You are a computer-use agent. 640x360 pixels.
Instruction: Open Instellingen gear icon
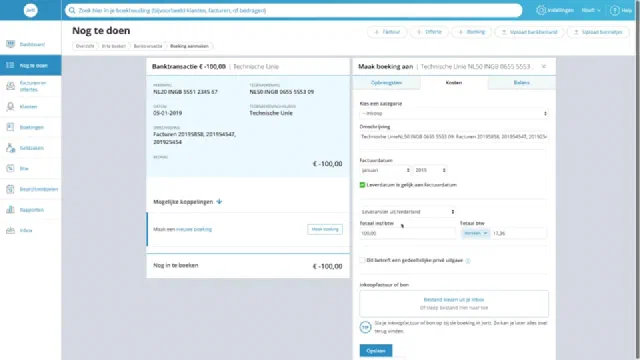tap(541, 10)
